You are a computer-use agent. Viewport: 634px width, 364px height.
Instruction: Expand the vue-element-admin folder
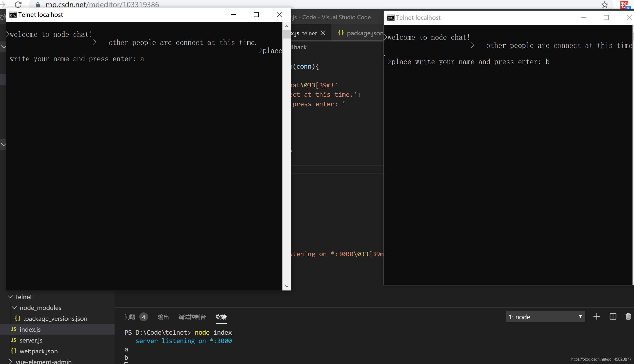click(10, 361)
